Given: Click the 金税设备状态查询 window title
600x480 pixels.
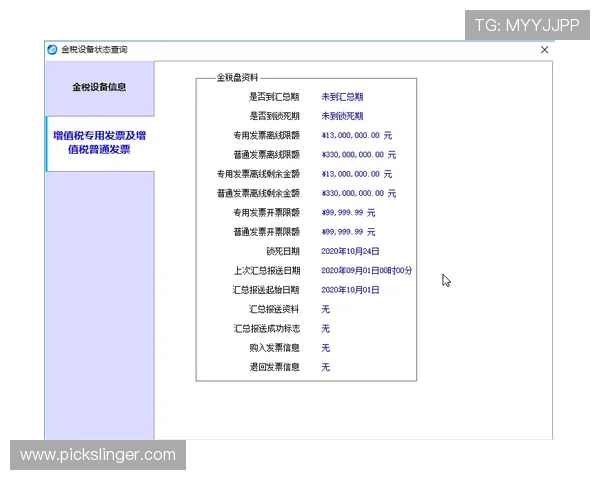Looking at the screenshot, I should (94, 49).
